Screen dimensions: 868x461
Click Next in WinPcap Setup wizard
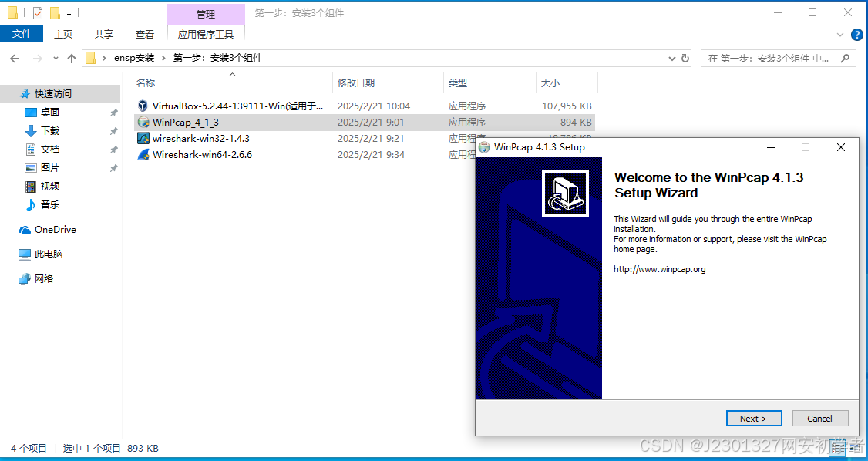(753, 419)
